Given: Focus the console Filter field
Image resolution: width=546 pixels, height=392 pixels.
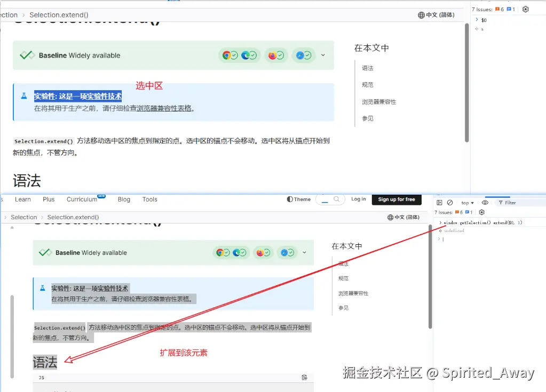Looking at the screenshot, I should (520, 203).
